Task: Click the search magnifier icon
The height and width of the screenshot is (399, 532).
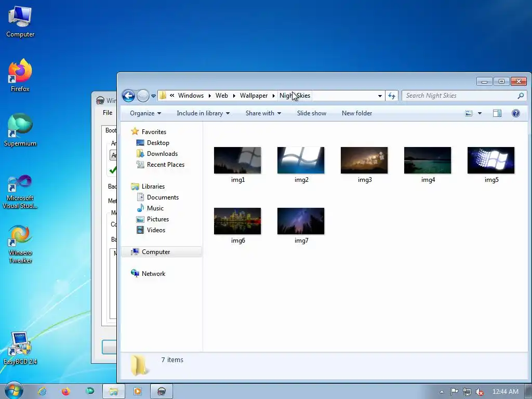Action: tap(521, 96)
